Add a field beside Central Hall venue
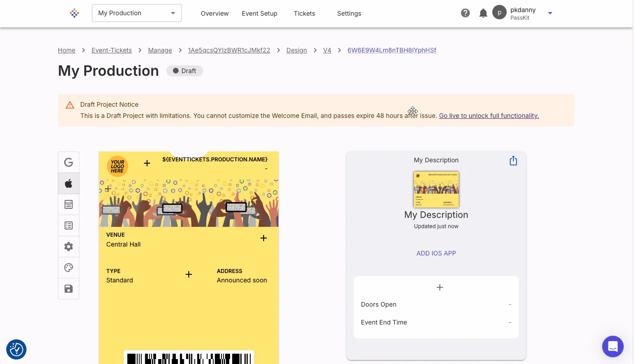Screen dimensions: 634x364 264,238
